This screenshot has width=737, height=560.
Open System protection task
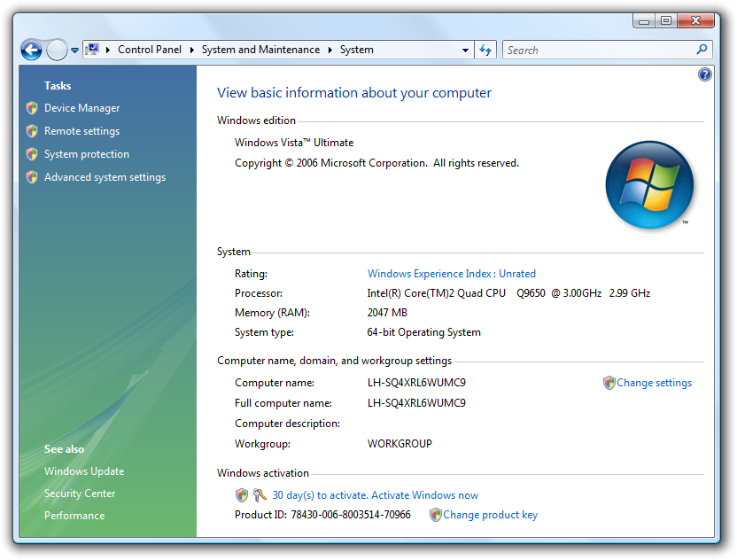click(x=87, y=154)
